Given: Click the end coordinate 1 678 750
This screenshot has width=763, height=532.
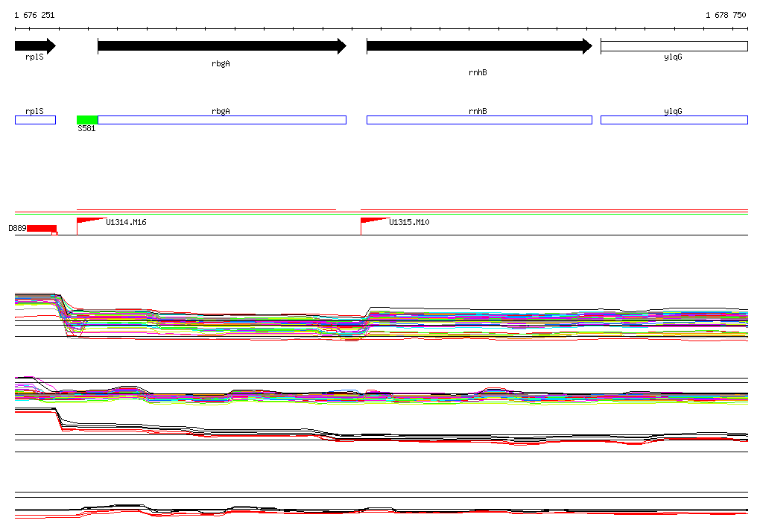Looking at the screenshot, I should [726, 15].
